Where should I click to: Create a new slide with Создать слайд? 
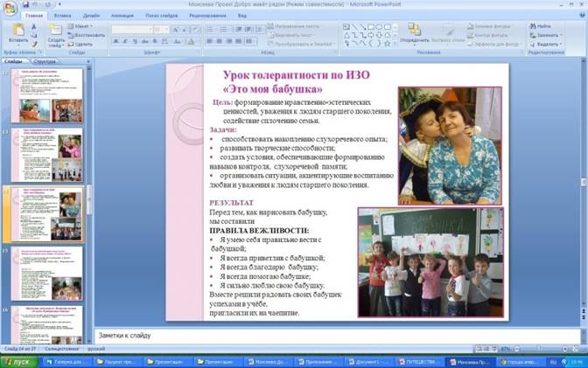coord(56,36)
